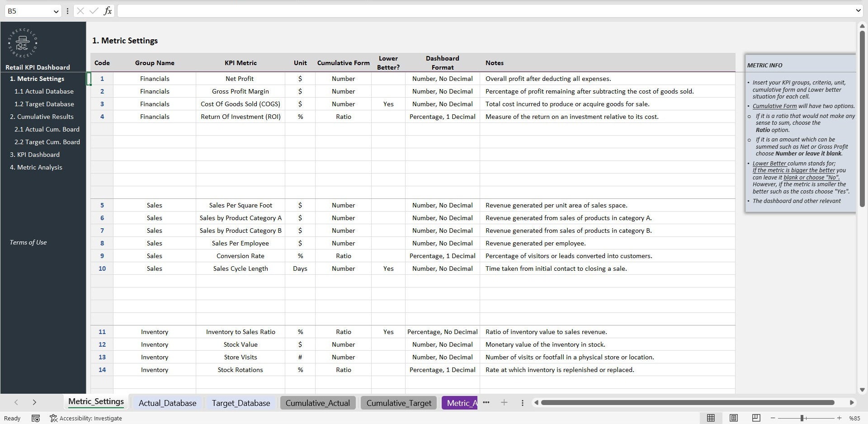This screenshot has height=424, width=868.
Task: Navigate to 3. KPI Dashboard link
Action: [x=35, y=155]
